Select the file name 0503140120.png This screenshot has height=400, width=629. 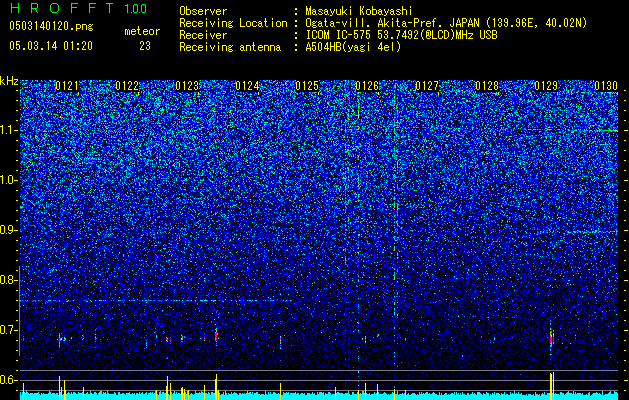tap(51, 26)
